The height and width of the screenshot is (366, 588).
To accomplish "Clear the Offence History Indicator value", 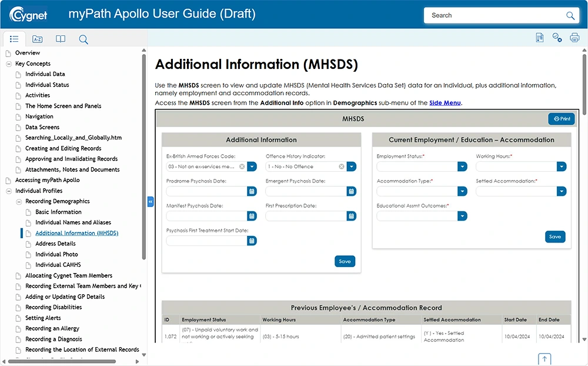I will click(341, 167).
